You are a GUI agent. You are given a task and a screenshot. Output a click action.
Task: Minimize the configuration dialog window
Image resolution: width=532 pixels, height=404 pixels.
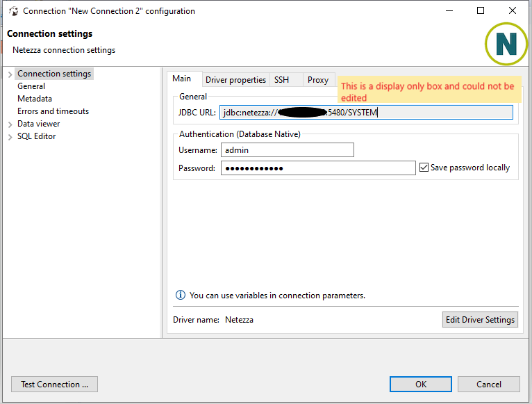tap(449, 11)
